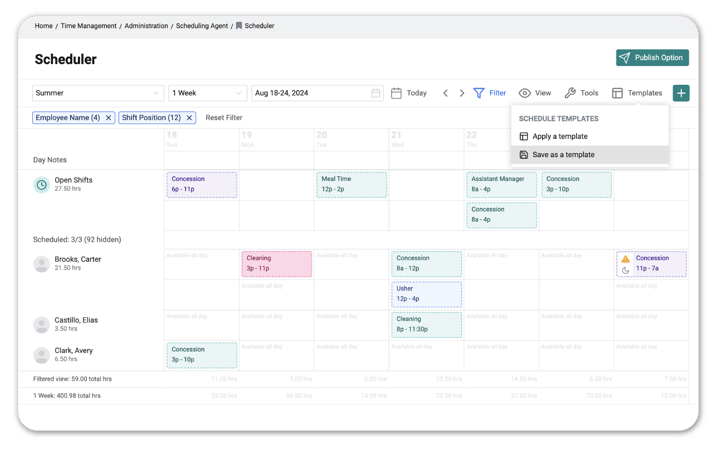Open the Shift Position (12) filter chip
This screenshot has width=726, height=462.
151,118
